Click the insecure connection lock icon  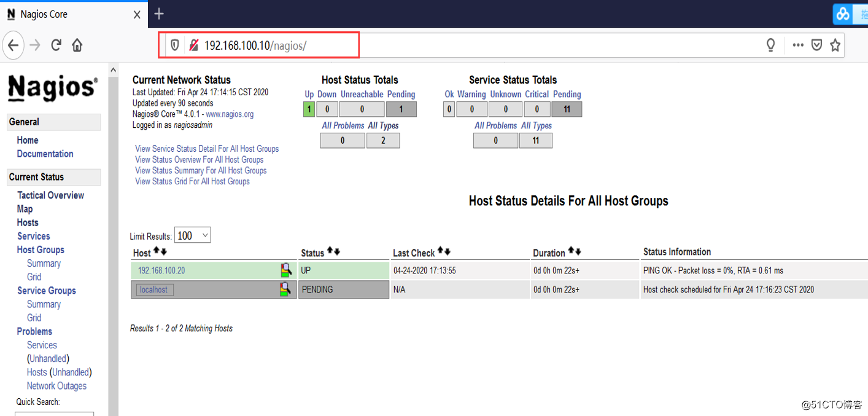pyautogui.click(x=193, y=45)
